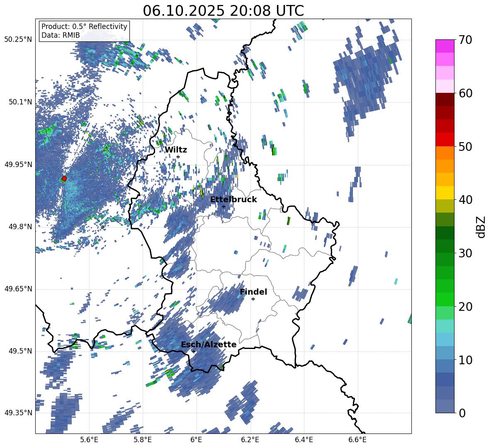The image size is (491, 448).
Task: Click the Findel station cross marker
Action: pos(253,299)
